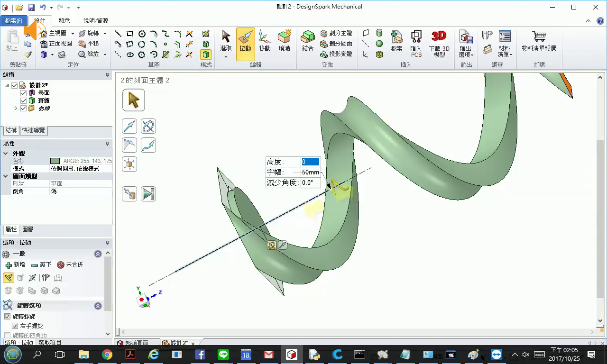Choose the 移動 (Move) tool
Image resolution: width=607 pixels, height=364 pixels.
click(x=265, y=40)
